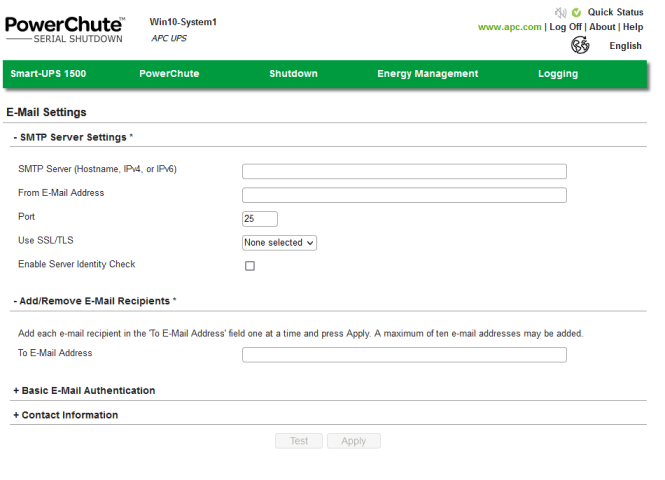Click the Win10-System1 host name text
This screenshot has height=480, width=665.
click(183, 22)
